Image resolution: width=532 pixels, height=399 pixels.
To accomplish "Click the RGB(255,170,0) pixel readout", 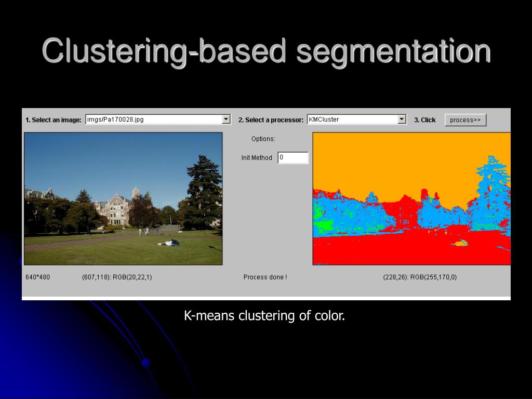I will click(x=420, y=277).
